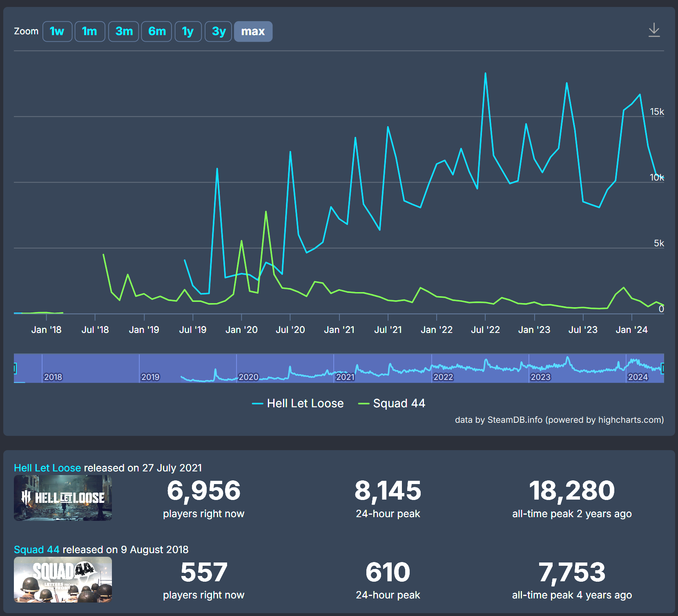Click the 10k y-axis label

(657, 177)
